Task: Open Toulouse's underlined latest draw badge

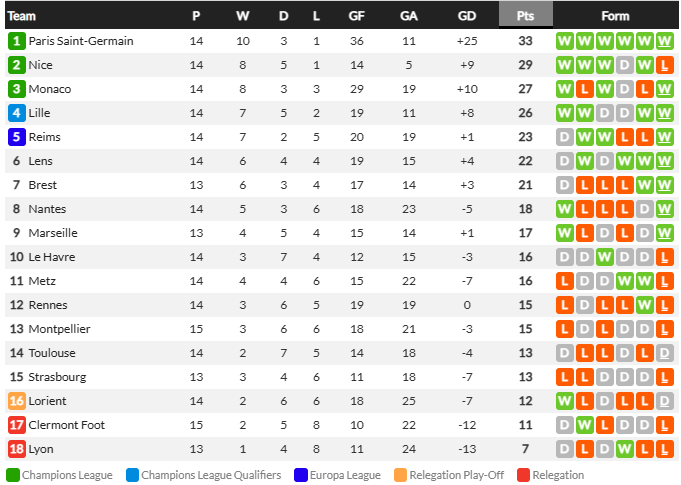Action: click(x=664, y=353)
